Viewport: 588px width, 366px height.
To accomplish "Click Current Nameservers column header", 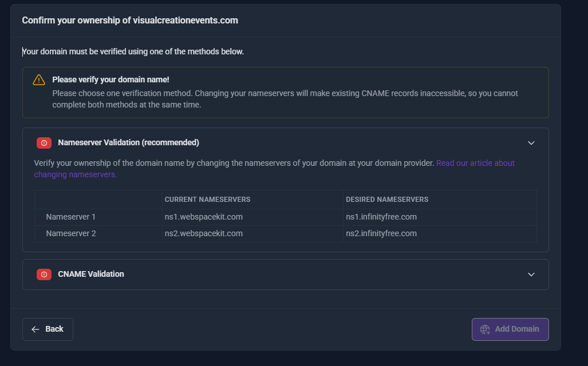I will click(207, 200).
